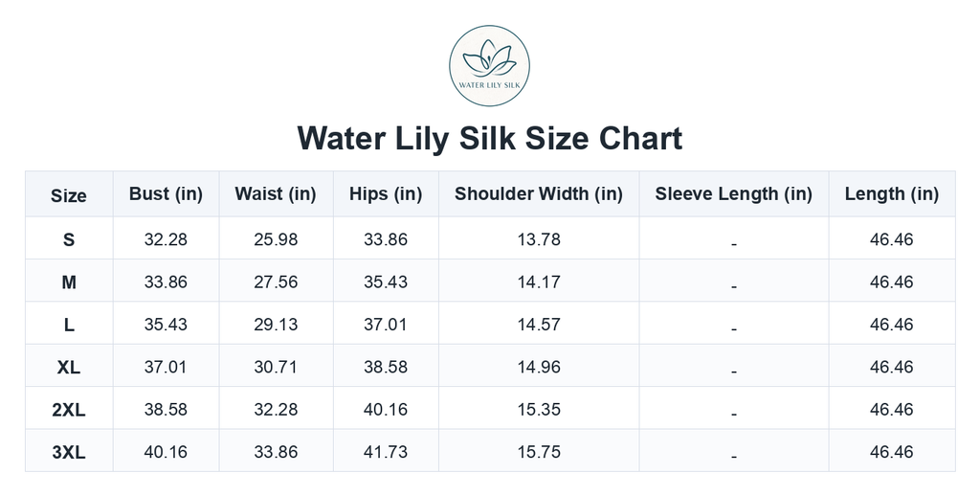Screen dimensions: 980x496
Task: Select waist value 29.13 in L row
Action: [276, 324]
